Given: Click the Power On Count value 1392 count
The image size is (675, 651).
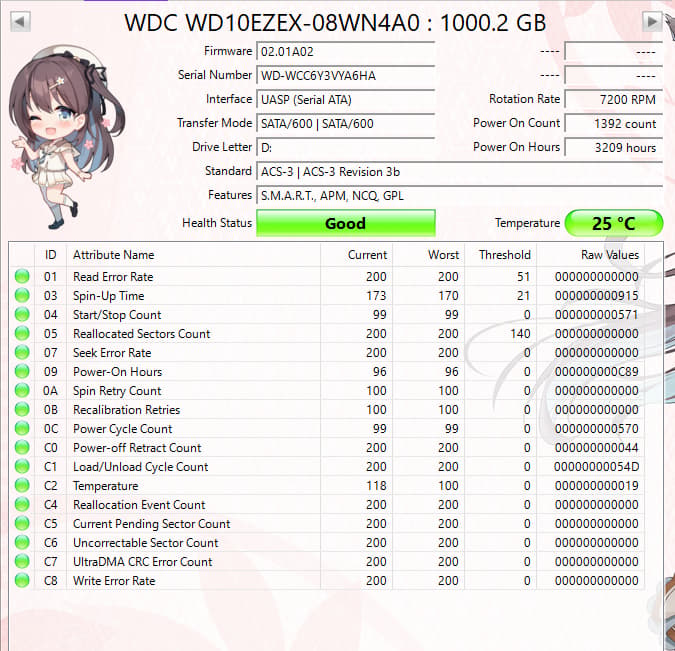Looking at the screenshot, I should [x=613, y=124].
